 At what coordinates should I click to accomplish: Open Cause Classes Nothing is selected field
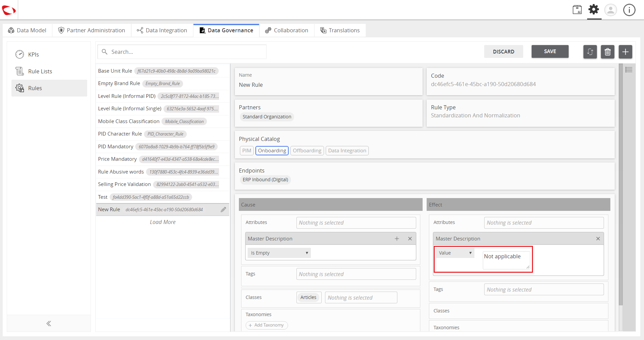[x=361, y=298]
